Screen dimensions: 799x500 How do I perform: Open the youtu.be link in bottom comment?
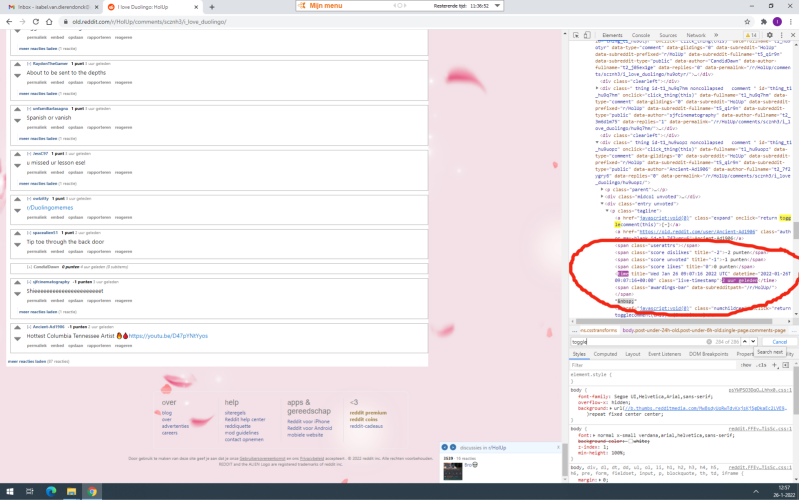coord(168,336)
